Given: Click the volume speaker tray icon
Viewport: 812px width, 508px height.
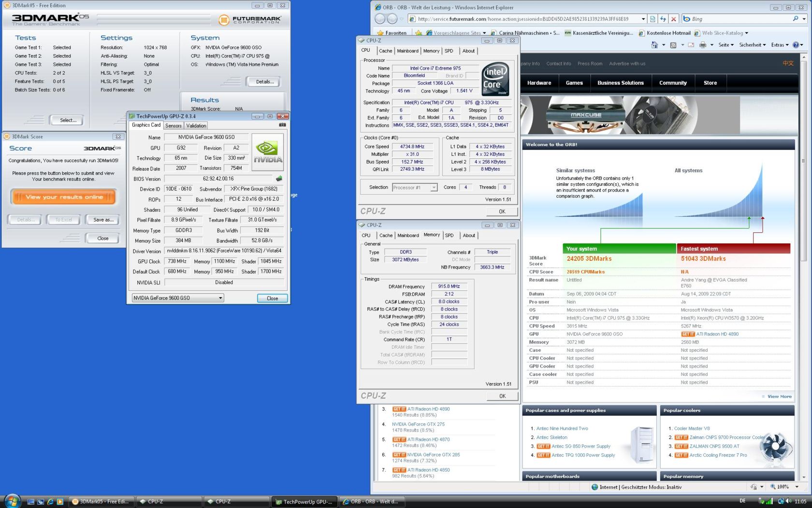Looking at the screenshot, I should 788,501.
